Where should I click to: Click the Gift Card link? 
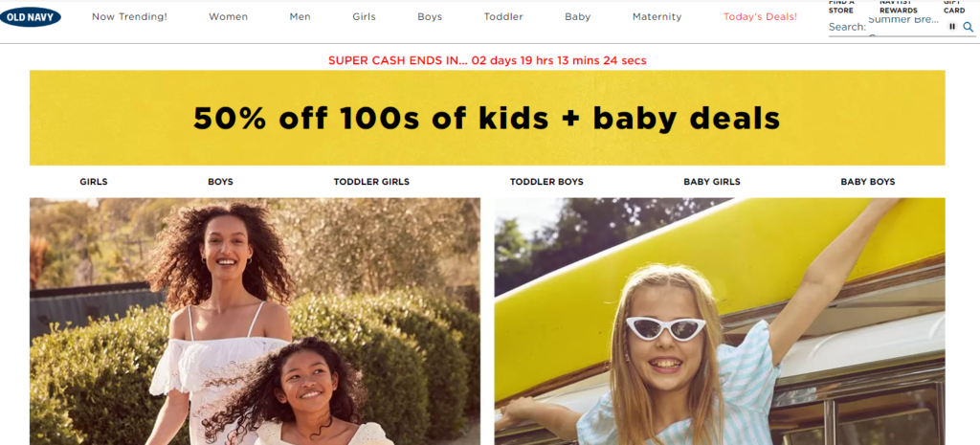pos(954,7)
